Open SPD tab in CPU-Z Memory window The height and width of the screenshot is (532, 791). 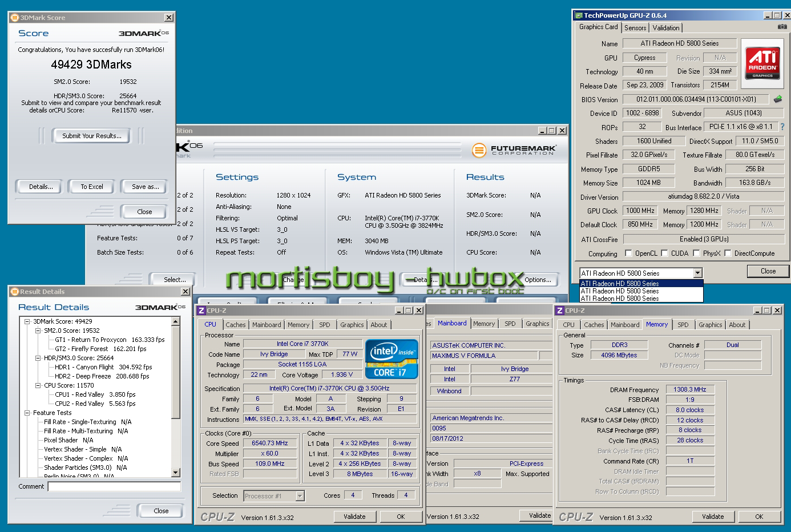tap(683, 325)
